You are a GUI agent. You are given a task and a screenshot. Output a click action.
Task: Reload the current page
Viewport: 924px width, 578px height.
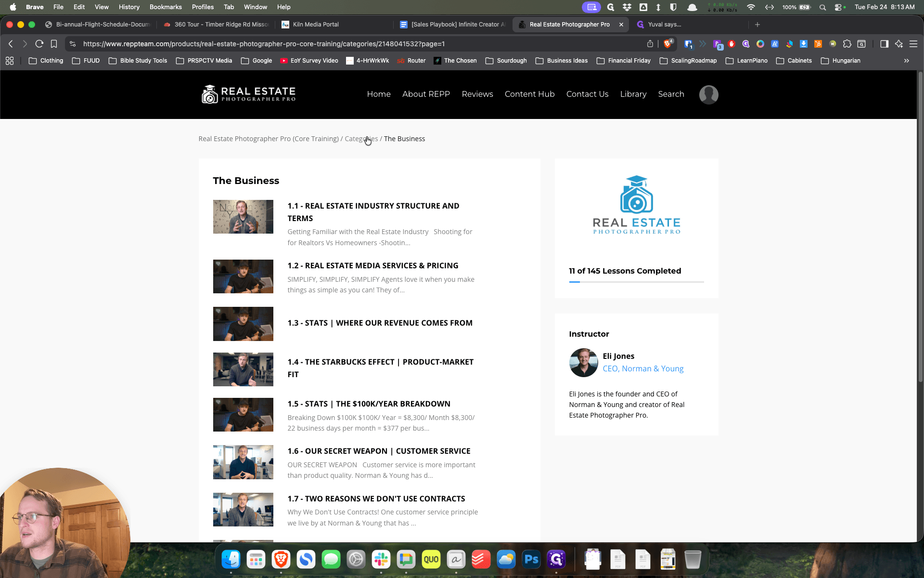(39, 44)
